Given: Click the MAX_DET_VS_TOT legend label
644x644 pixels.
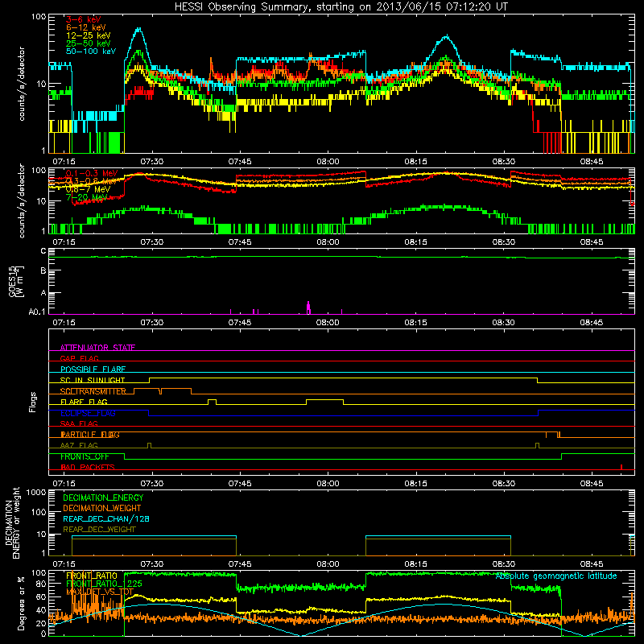Looking at the screenshot, I should click(x=100, y=592).
